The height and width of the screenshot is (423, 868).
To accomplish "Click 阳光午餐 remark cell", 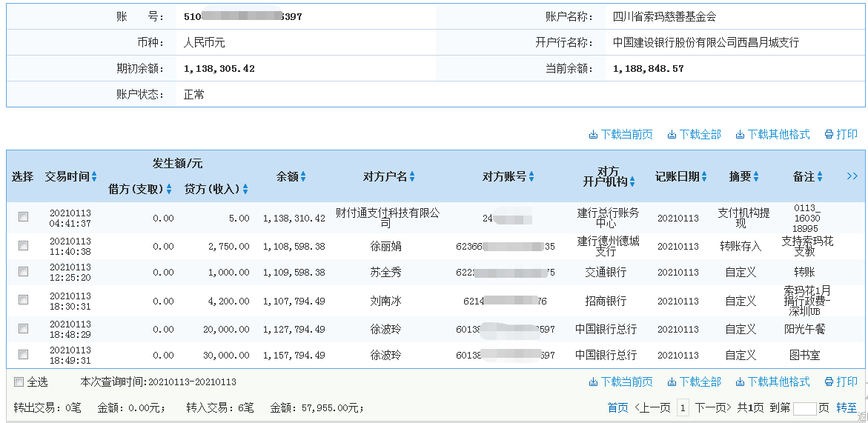I will point(805,329).
